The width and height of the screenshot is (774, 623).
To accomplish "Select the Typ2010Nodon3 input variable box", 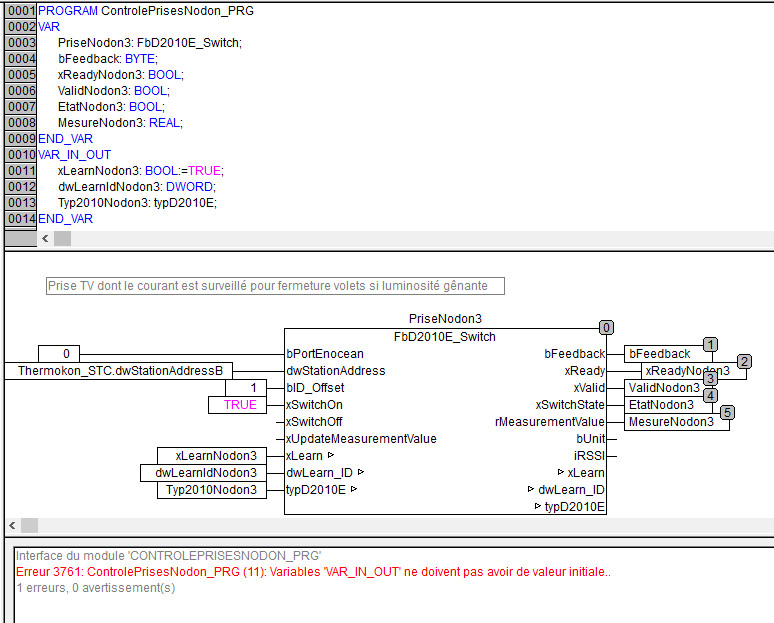I will point(212,490).
